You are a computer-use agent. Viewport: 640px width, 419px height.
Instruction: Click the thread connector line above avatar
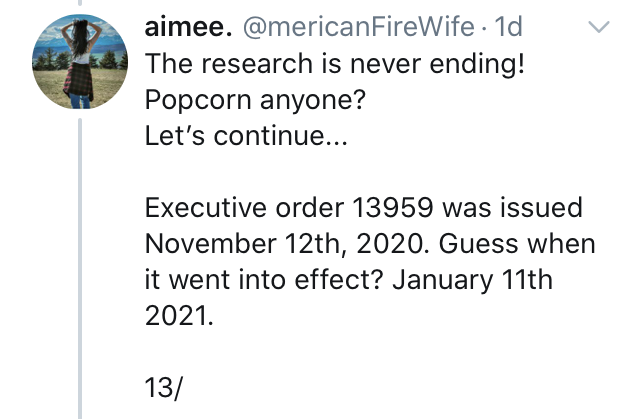(x=80, y=2)
